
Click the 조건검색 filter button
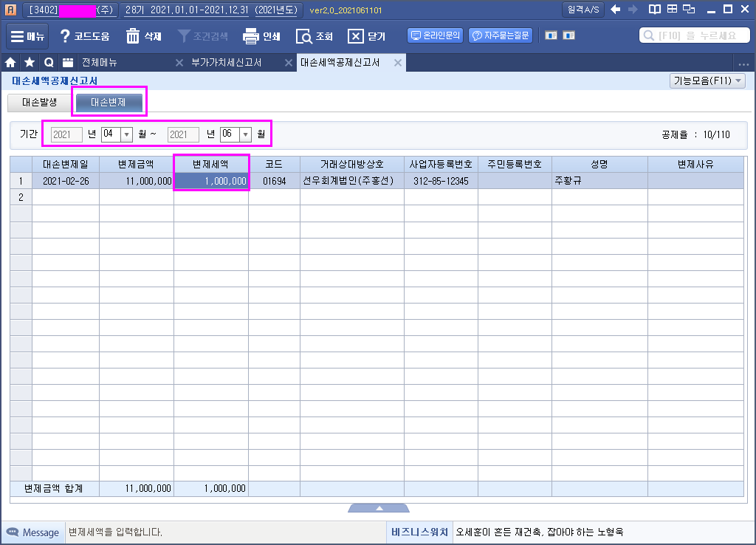tap(202, 36)
